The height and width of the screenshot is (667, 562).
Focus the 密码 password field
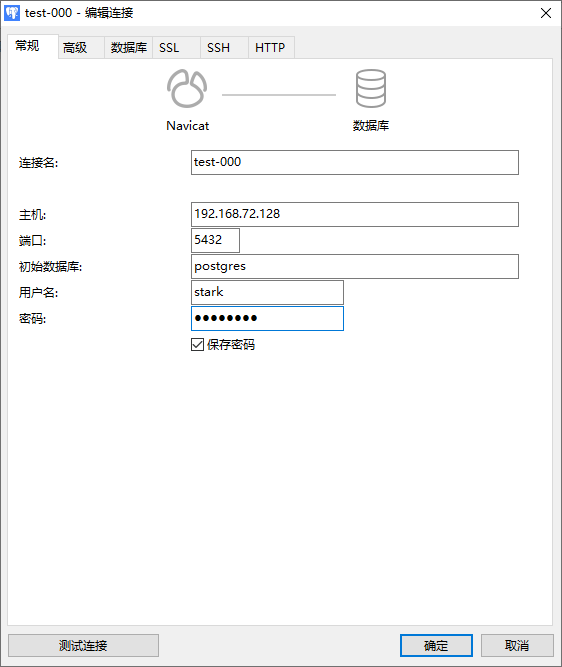pyautogui.click(x=267, y=318)
